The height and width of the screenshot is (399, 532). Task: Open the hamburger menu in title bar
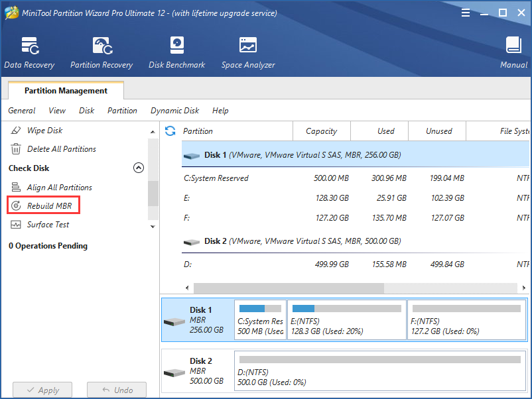point(466,13)
